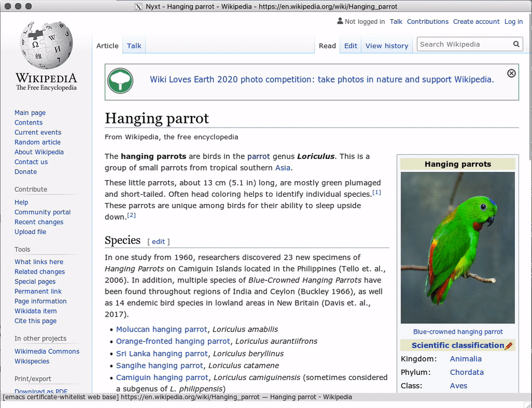This screenshot has width=532, height=408.
Task: Dismiss the Wiki Loves Earth banner
Action: [x=511, y=73]
